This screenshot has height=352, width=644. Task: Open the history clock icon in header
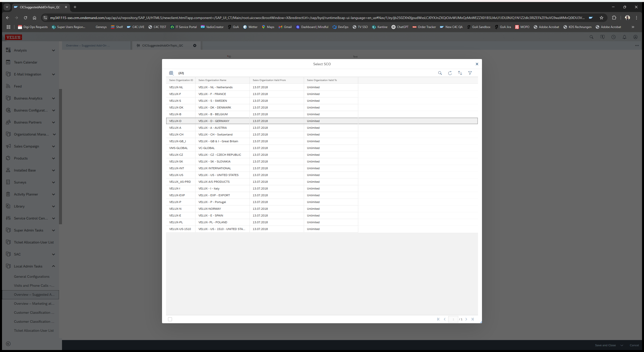click(613, 37)
